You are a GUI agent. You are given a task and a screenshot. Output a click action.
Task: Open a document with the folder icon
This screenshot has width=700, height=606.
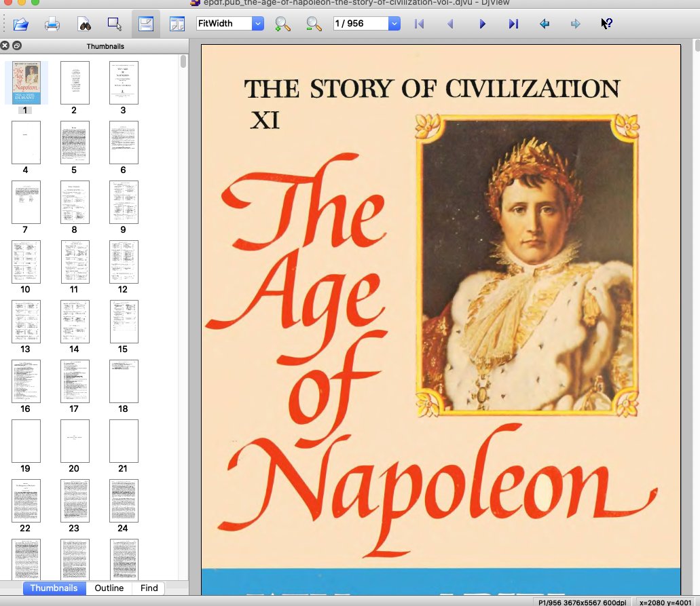click(x=20, y=24)
